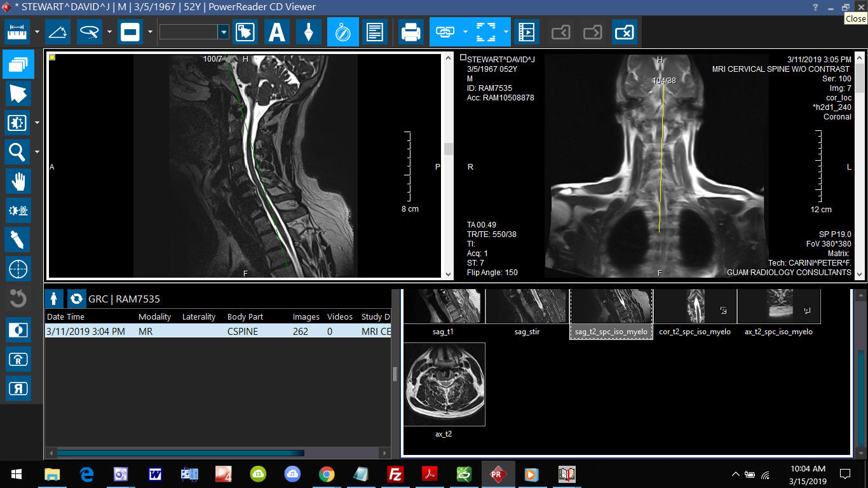Open lasso tool dropdown arrow
Viewport: 868px width, 488px height.
coord(109,32)
